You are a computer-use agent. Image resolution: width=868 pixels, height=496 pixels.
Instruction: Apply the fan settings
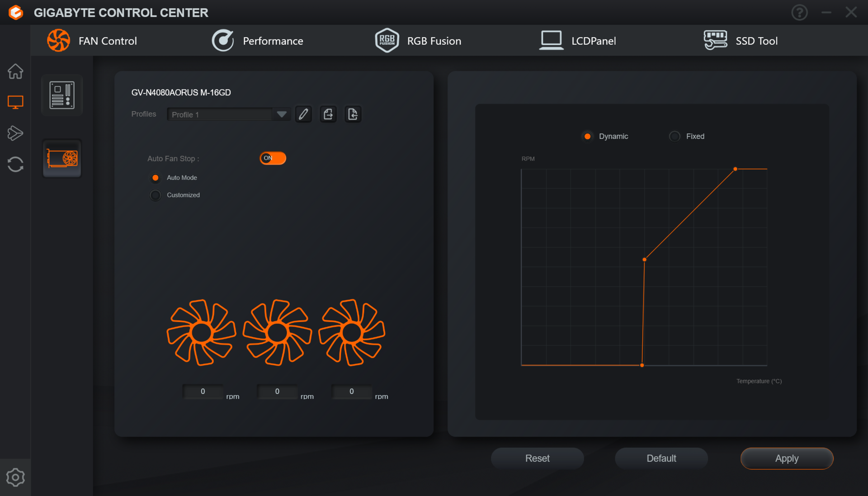[x=787, y=458]
